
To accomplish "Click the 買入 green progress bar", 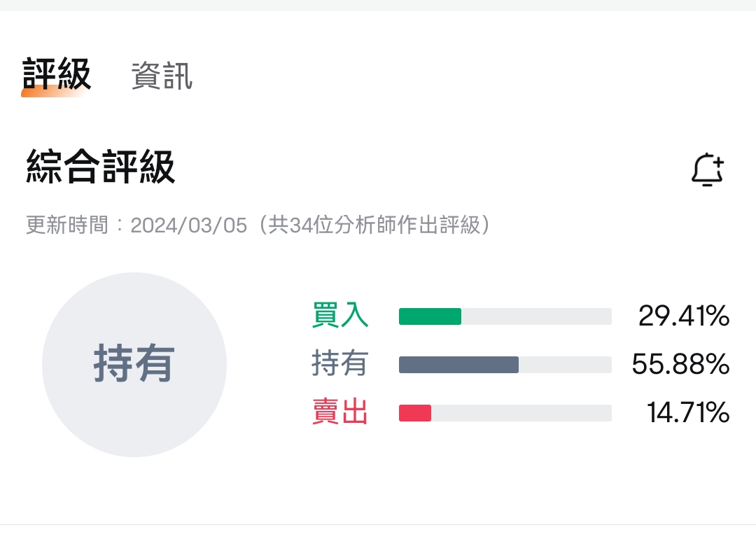I will click(x=429, y=316).
